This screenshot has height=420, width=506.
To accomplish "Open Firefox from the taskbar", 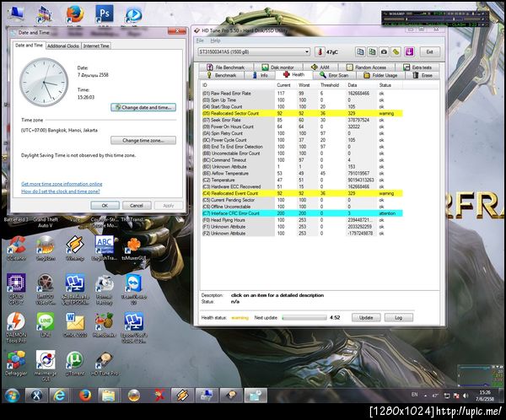I will (x=85, y=396).
